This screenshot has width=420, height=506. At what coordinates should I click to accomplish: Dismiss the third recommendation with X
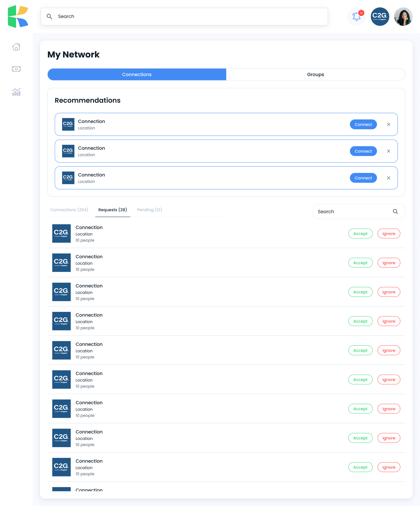[388, 178]
